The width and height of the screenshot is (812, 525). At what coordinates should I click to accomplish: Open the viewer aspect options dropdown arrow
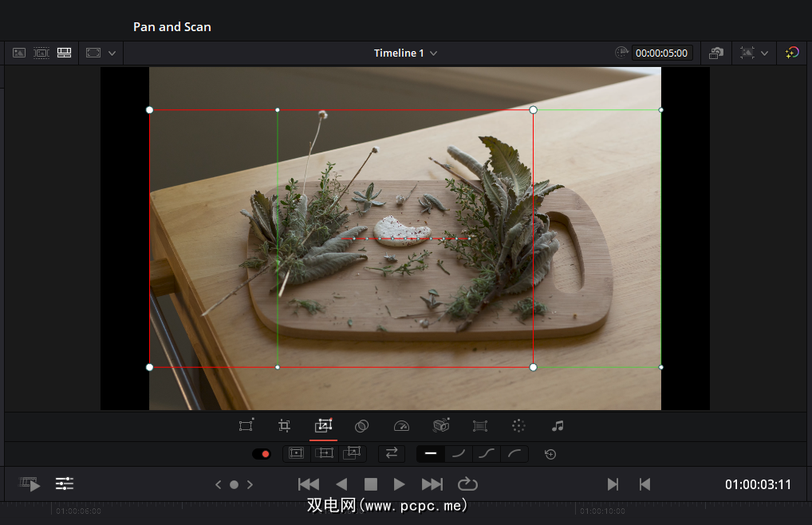112,53
